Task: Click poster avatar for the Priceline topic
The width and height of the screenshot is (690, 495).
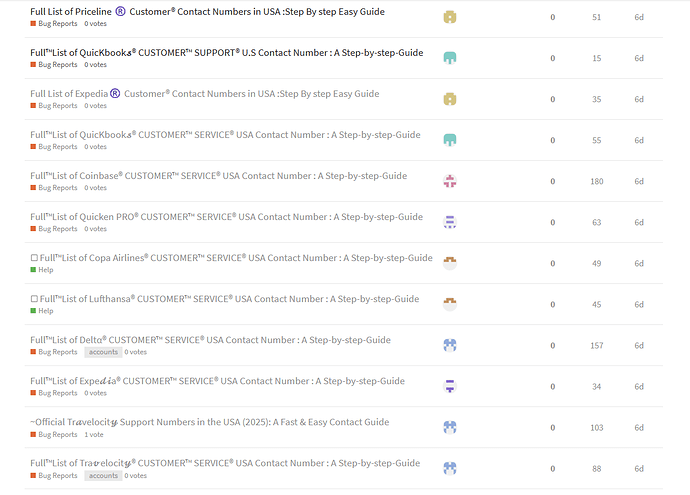Action: [x=450, y=17]
